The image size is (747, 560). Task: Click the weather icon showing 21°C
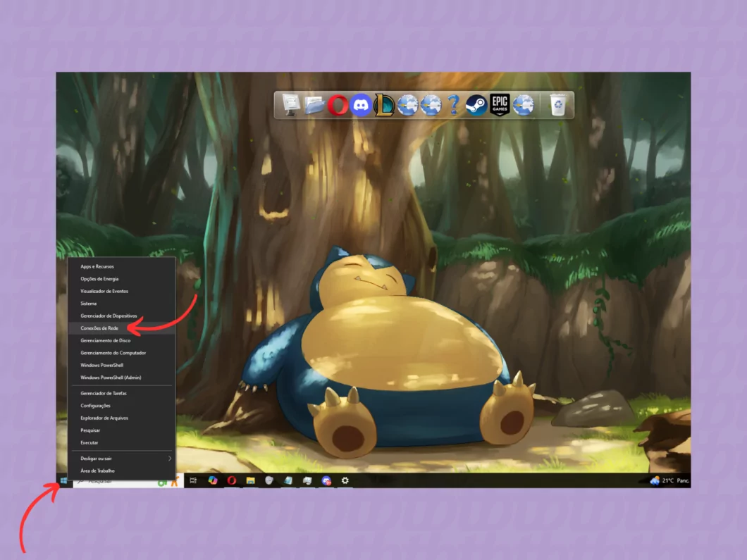pyautogui.click(x=655, y=480)
